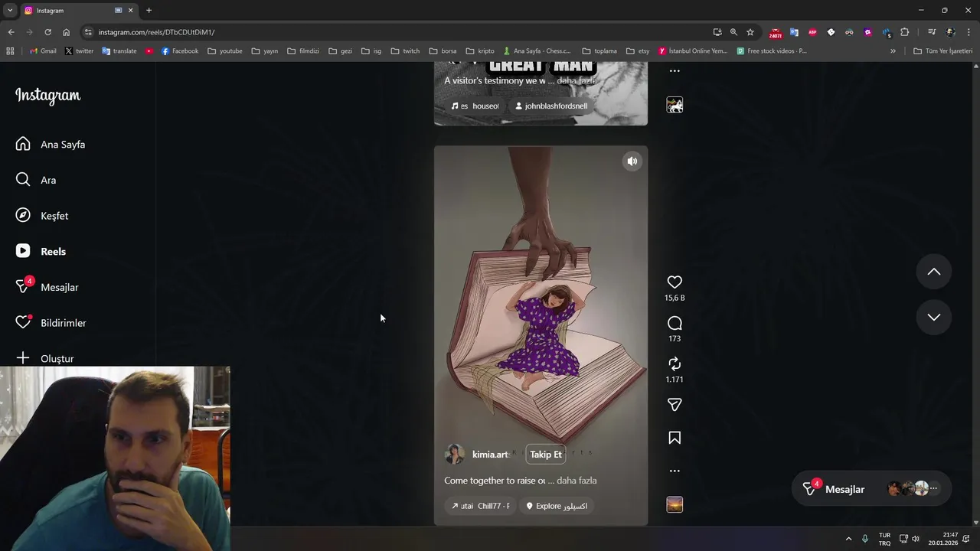Open the Explore location tag

point(557,506)
